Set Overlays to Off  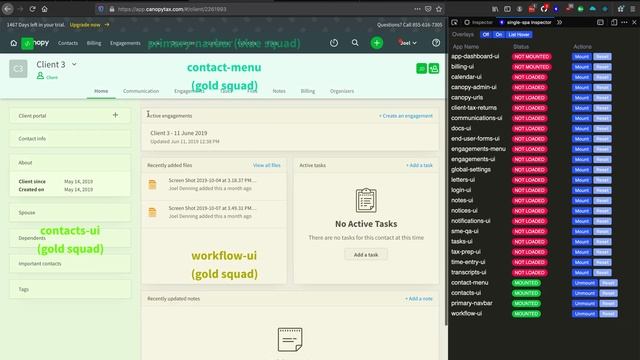coord(485,35)
